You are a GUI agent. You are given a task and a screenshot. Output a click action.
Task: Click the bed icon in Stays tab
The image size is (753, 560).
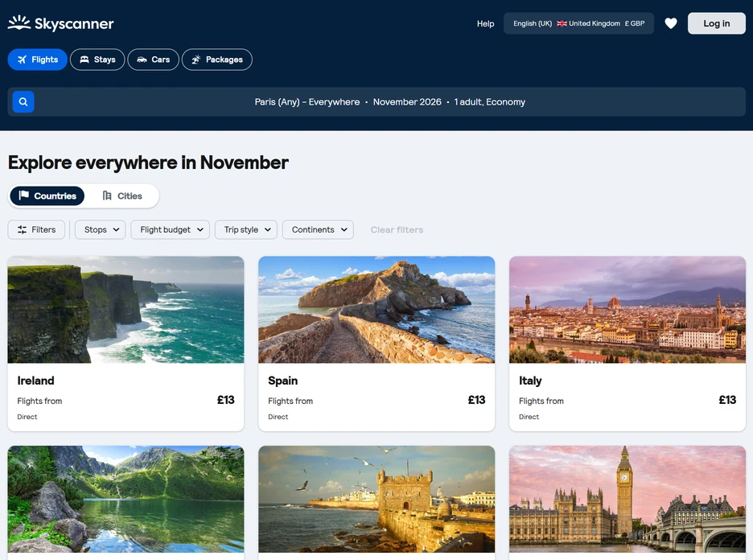[x=84, y=60]
